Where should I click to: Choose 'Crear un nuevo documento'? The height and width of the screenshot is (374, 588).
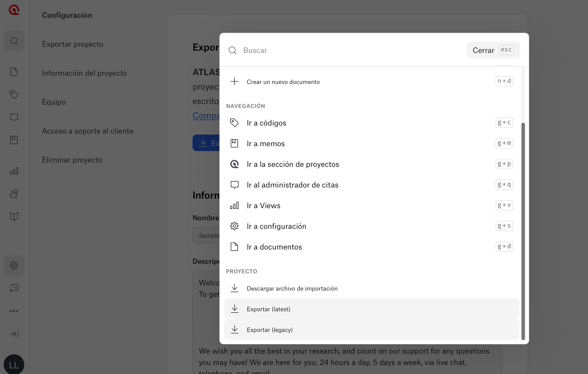[283, 82]
